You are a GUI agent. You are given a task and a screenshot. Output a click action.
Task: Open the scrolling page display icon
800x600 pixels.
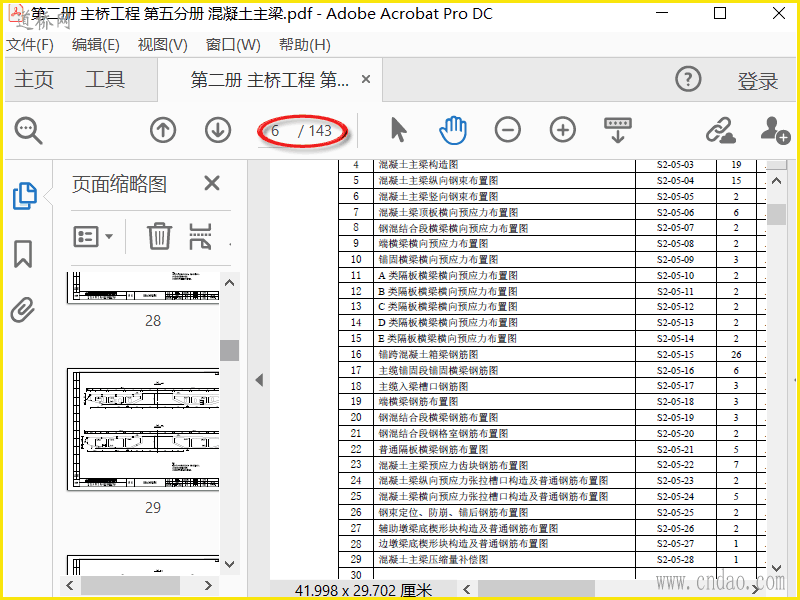[618, 130]
